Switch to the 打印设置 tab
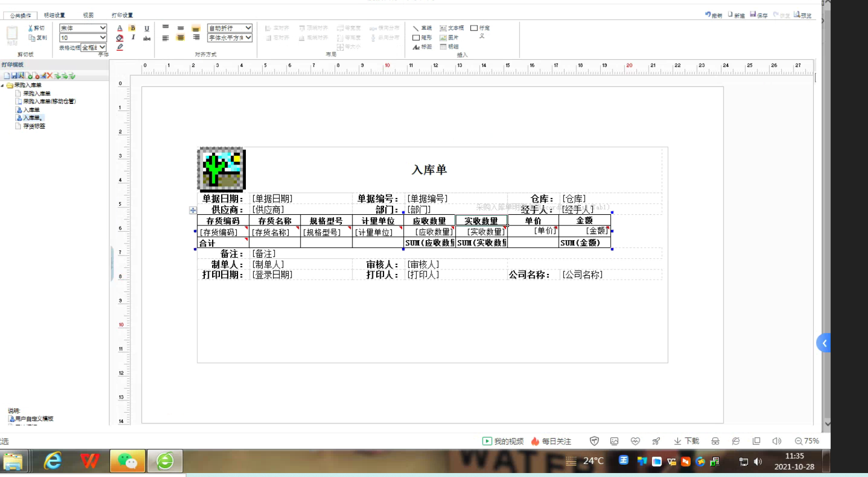 [x=122, y=15]
